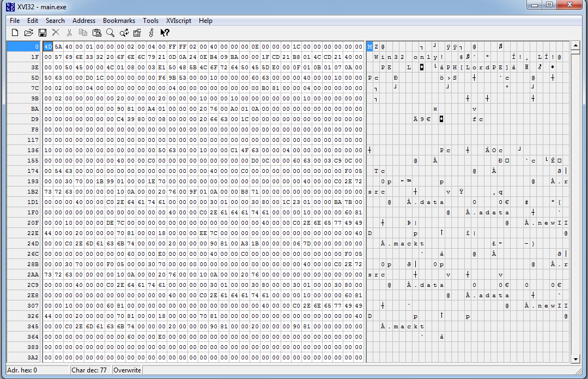Click the address label F8
The image size is (588, 379).
coord(34,129)
